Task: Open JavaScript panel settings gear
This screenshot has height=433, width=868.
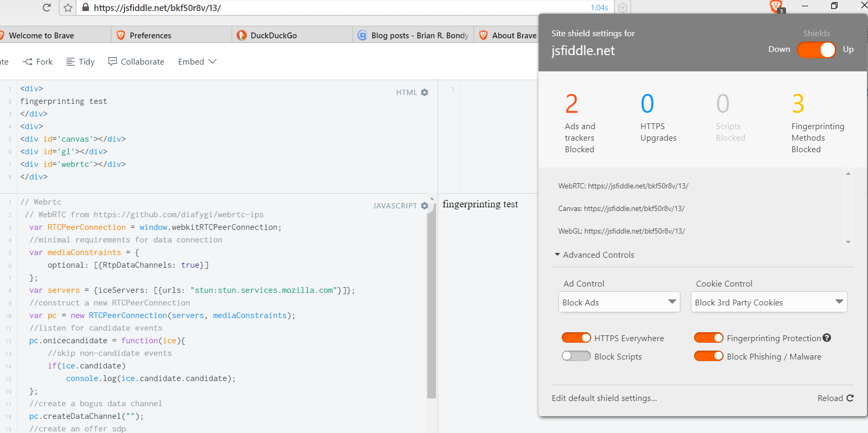Action: point(425,206)
